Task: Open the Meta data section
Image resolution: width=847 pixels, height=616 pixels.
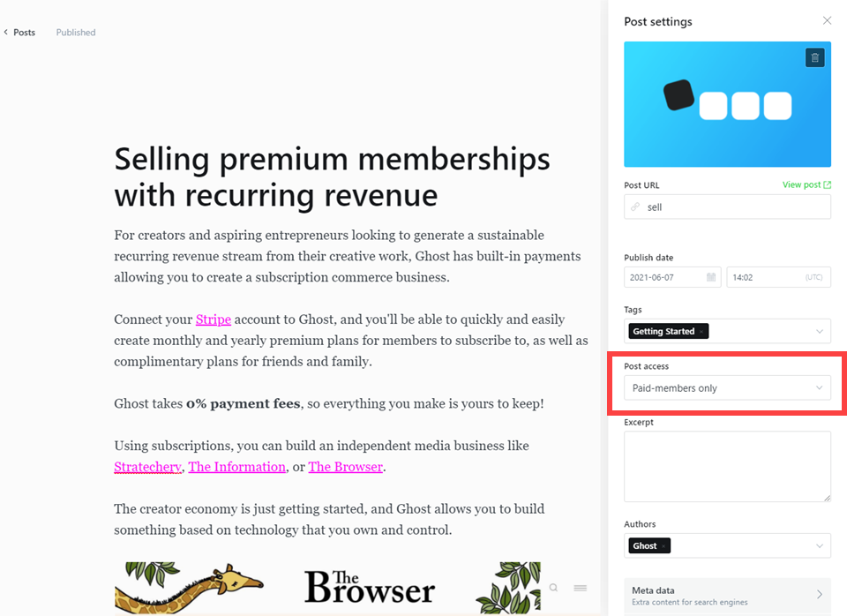Action: coord(727,596)
